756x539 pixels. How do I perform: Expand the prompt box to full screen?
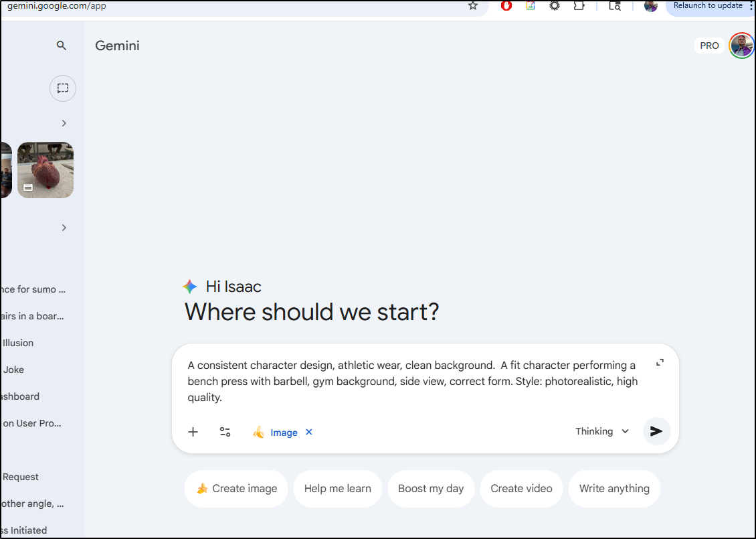coord(660,363)
